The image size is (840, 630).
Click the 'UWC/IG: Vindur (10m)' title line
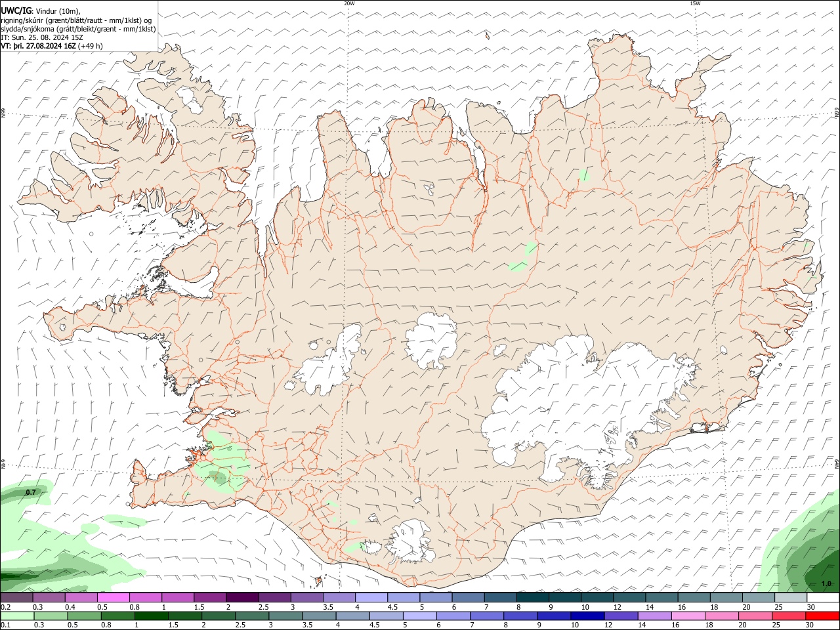click(x=41, y=11)
